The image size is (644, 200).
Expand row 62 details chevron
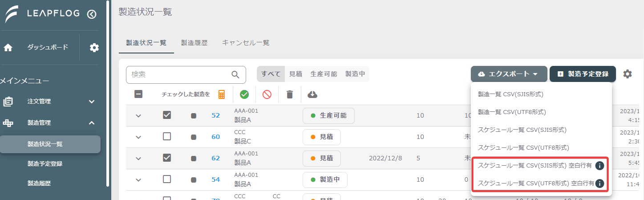[138, 159]
